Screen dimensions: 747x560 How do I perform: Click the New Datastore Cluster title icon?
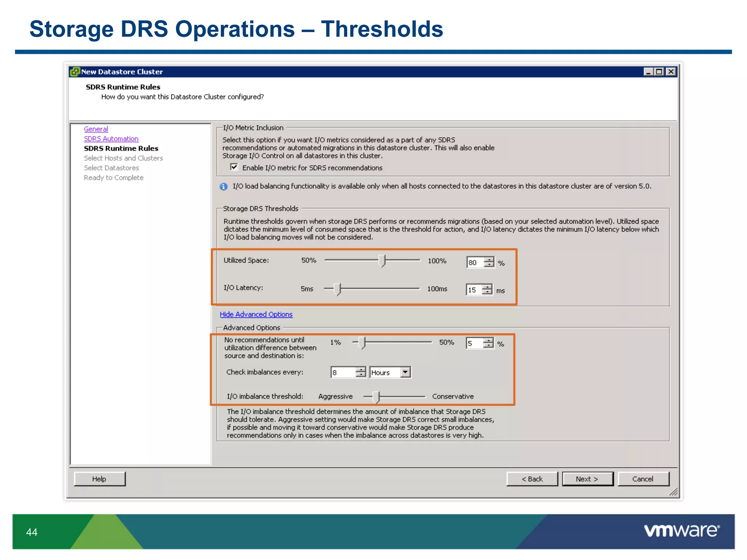click(75, 71)
